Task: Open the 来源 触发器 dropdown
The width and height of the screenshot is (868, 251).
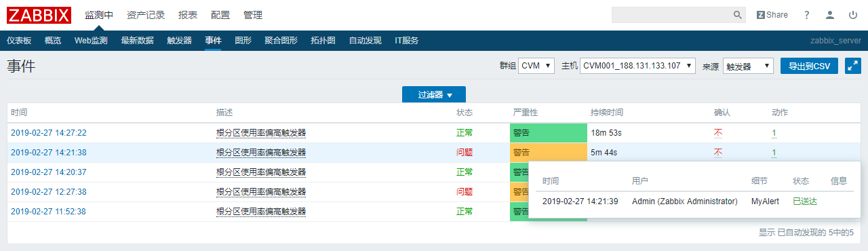Action: click(x=748, y=66)
